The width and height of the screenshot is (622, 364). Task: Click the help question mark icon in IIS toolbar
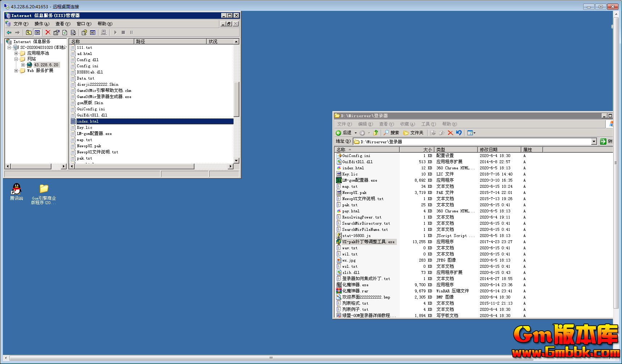coord(84,33)
